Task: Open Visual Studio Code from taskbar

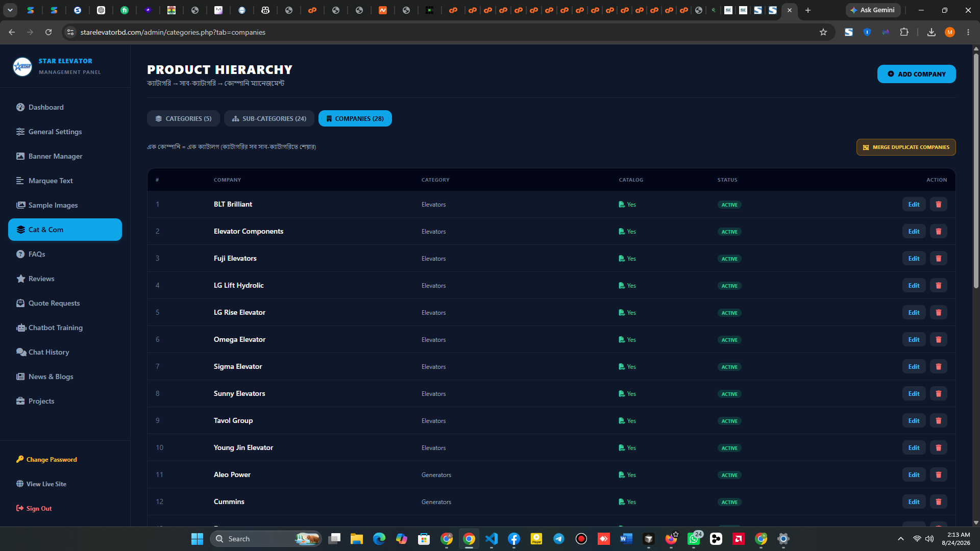Action: tap(491, 539)
